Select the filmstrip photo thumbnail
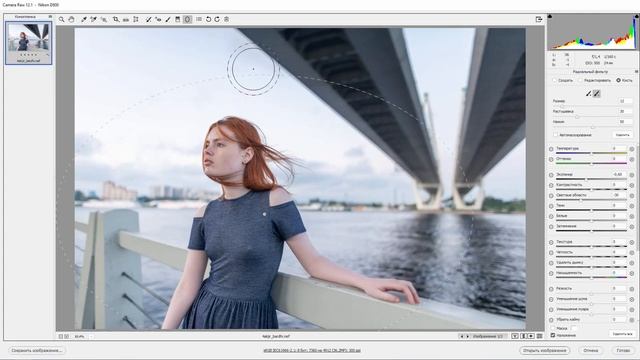Screen dimensions: 640x360 click(x=29, y=42)
